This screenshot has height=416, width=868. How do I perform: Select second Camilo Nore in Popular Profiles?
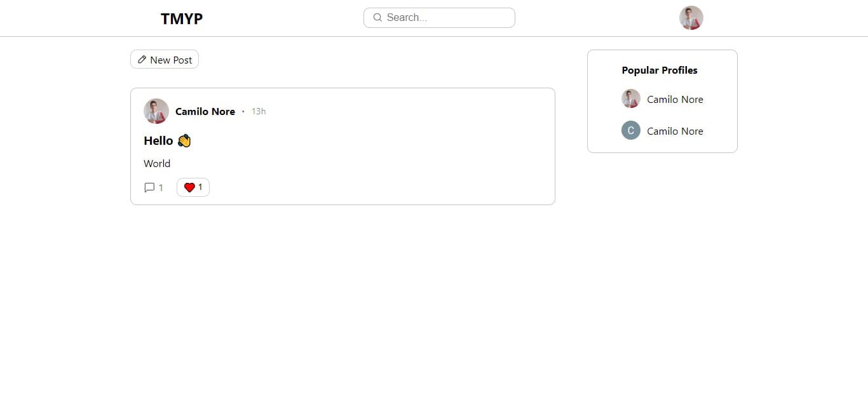pos(675,131)
